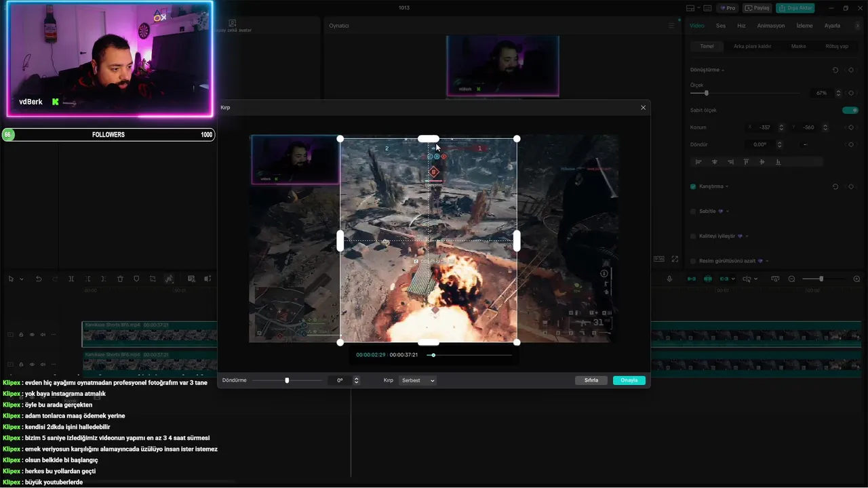This screenshot has width=868, height=488.
Task: Click the timeline zoom in magnifier
Action: (x=856, y=279)
